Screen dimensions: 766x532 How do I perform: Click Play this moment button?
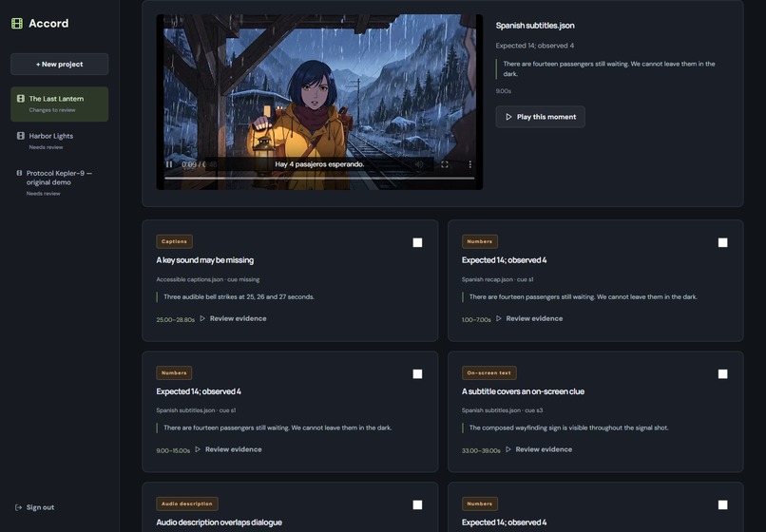pos(541,117)
